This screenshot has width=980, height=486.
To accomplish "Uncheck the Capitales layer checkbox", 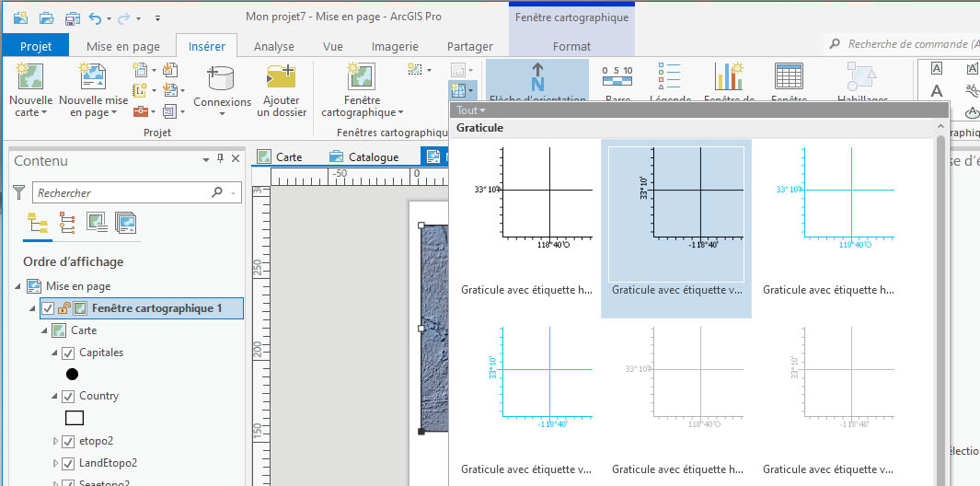I will point(67,353).
